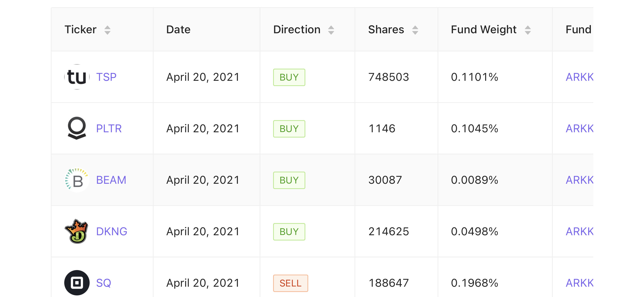Click the BUY tag in TSP row

click(x=289, y=77)
